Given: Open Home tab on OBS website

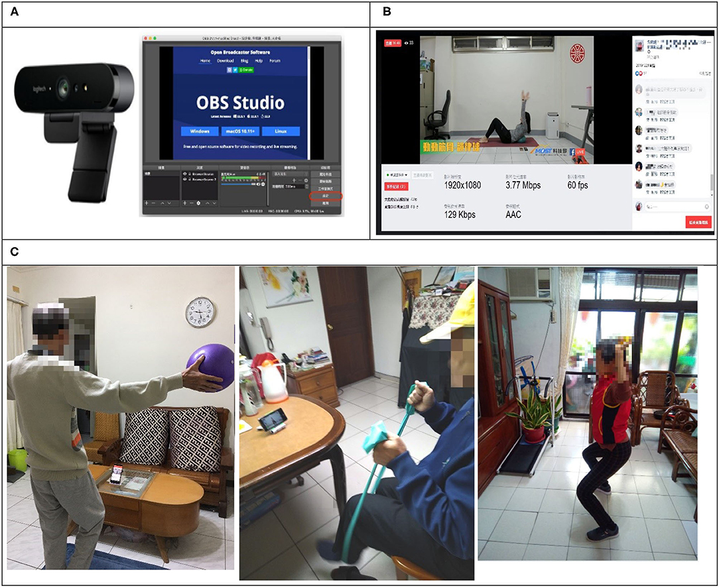Looking at the screenshot, I should (205, 60).
